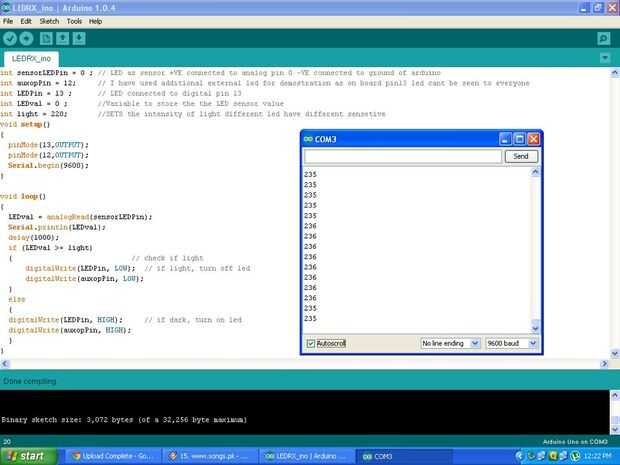Click 'Done compiling' status text
The height and width of the screenshot is (465, 620).
(30, 381)
